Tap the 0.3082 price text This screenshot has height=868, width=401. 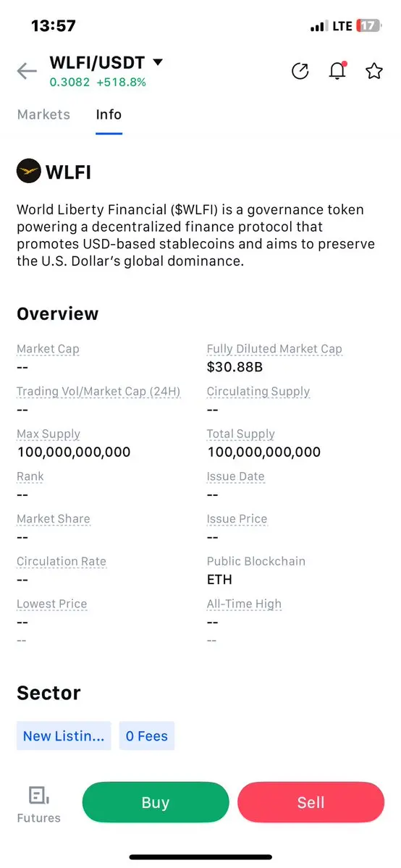[x=69, y=83]
